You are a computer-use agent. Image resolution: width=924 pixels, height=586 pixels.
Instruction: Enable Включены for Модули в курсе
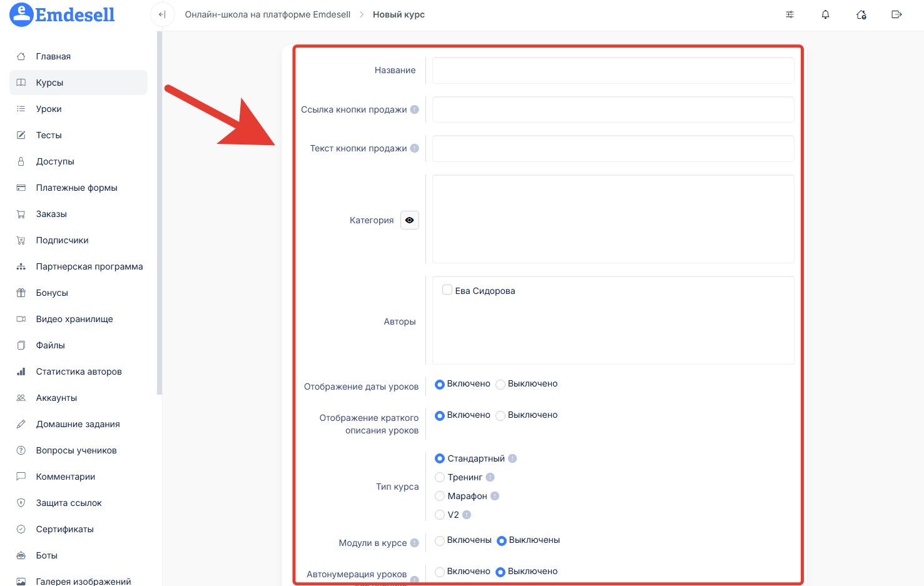coord(440,540)
